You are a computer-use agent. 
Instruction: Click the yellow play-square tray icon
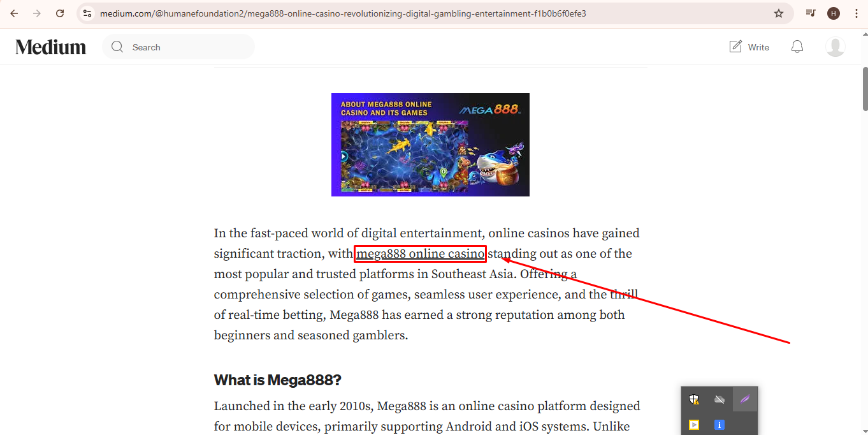694,424
